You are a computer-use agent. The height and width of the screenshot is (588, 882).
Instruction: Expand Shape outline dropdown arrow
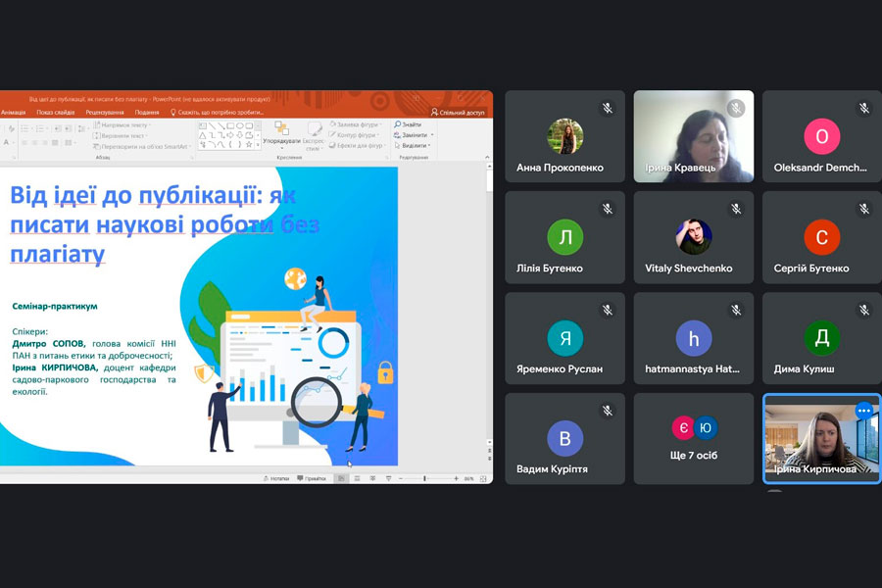pos(377,135)
